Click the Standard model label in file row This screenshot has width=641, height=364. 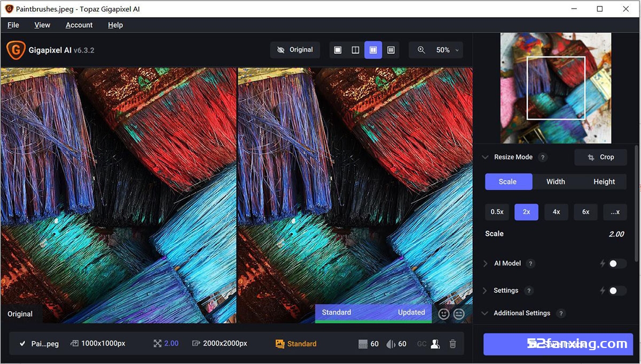click(302, 344)
